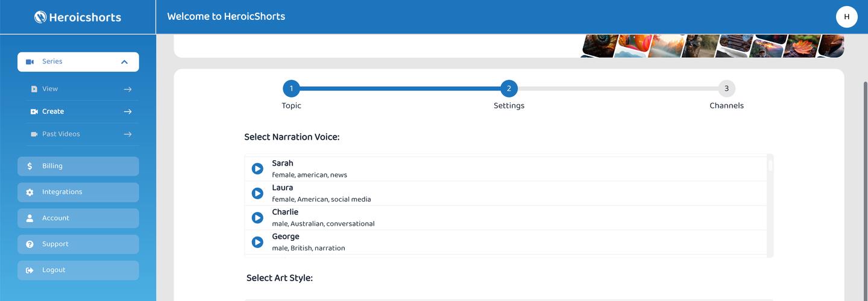Click the Integrations gear icon
This screenshot has height=301, width=868.
[30, 192]
